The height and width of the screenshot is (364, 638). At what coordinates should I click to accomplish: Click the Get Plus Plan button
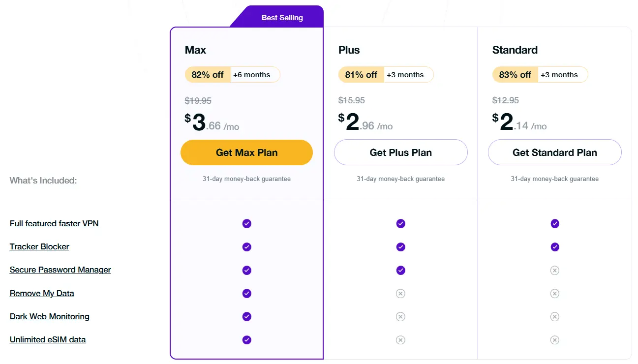400,152
